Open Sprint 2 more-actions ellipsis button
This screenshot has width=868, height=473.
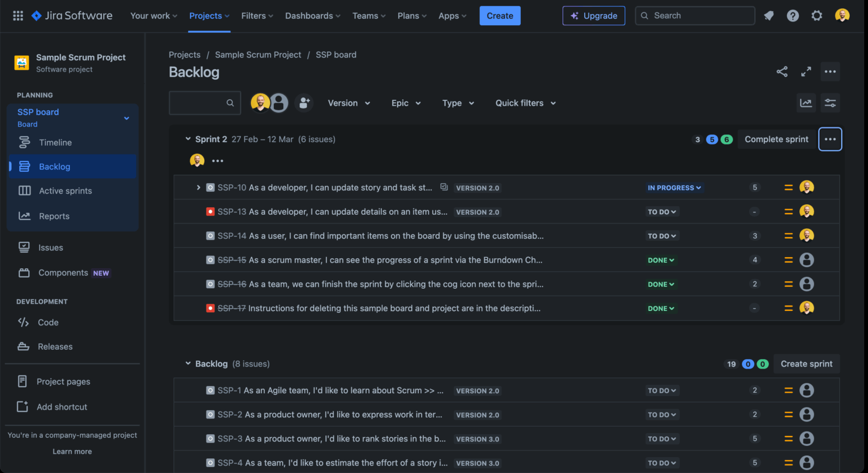click(x=830, y=139)
